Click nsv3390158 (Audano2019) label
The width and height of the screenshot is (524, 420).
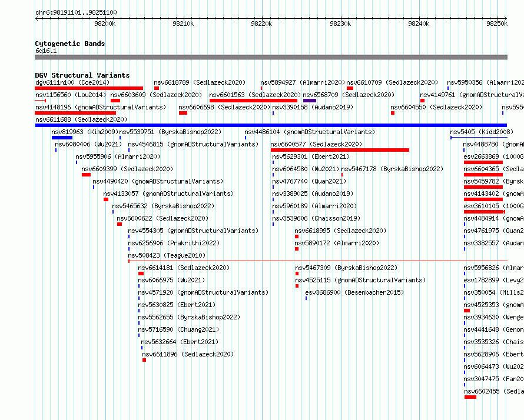pos(313,107)
